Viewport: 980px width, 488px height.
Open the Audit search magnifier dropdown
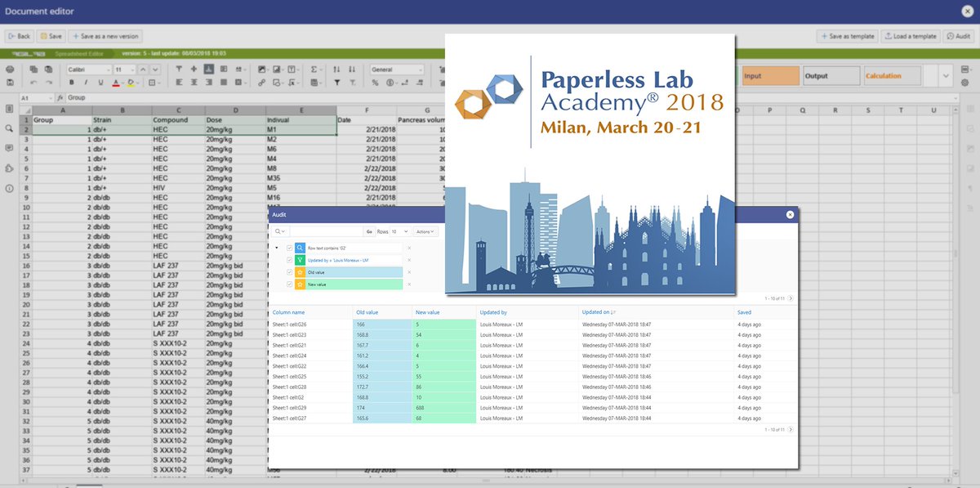click(280, 231)
